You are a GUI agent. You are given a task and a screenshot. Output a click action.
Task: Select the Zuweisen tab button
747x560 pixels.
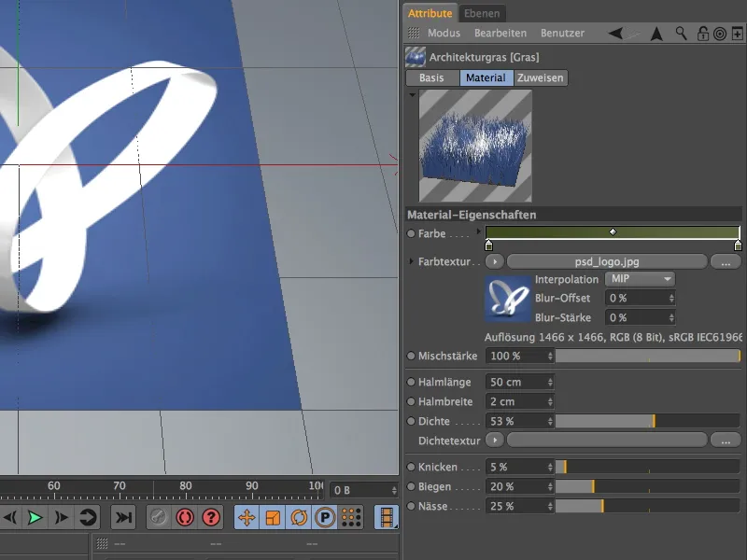pos(541,78)
